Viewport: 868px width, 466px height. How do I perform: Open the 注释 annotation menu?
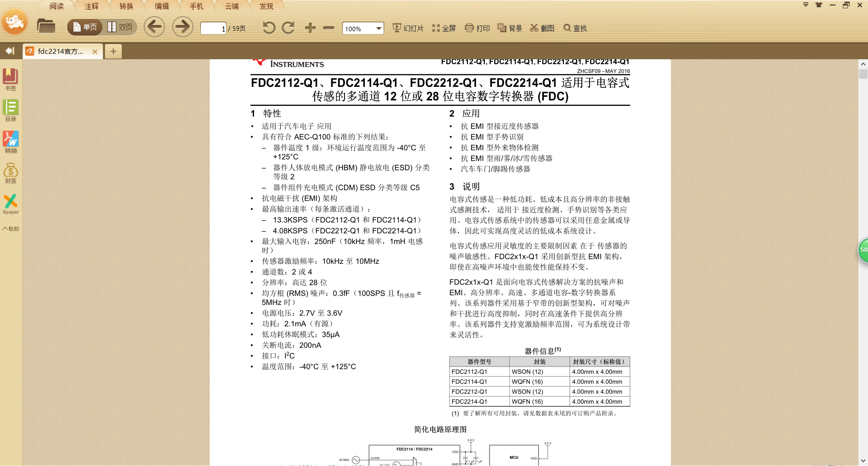91,6
